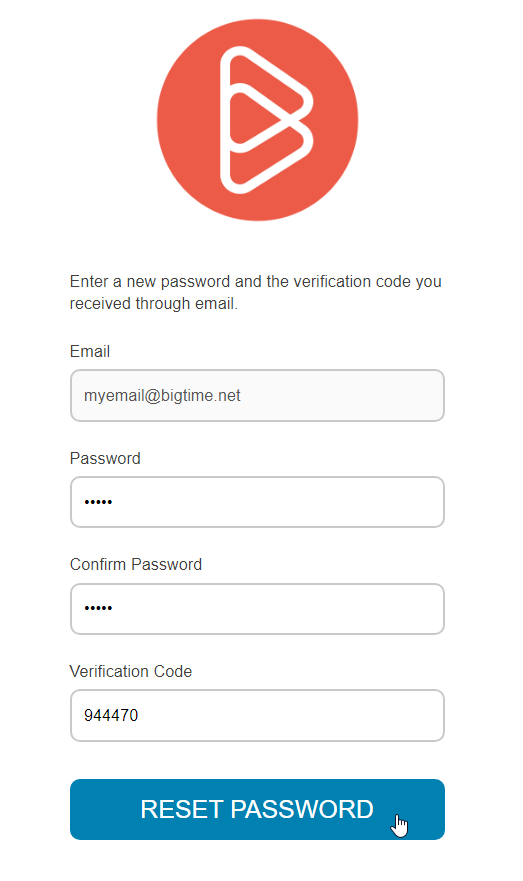Image resolution: width=523 pixels, height=881 pixels.
Task: Click the masked dots in Confirm Password
Action: point(98,608)
